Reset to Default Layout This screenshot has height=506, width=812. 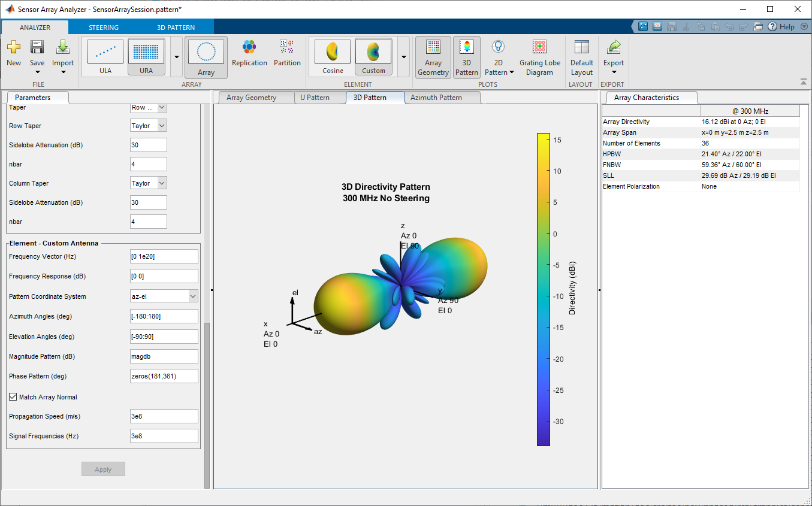(581, 56)
